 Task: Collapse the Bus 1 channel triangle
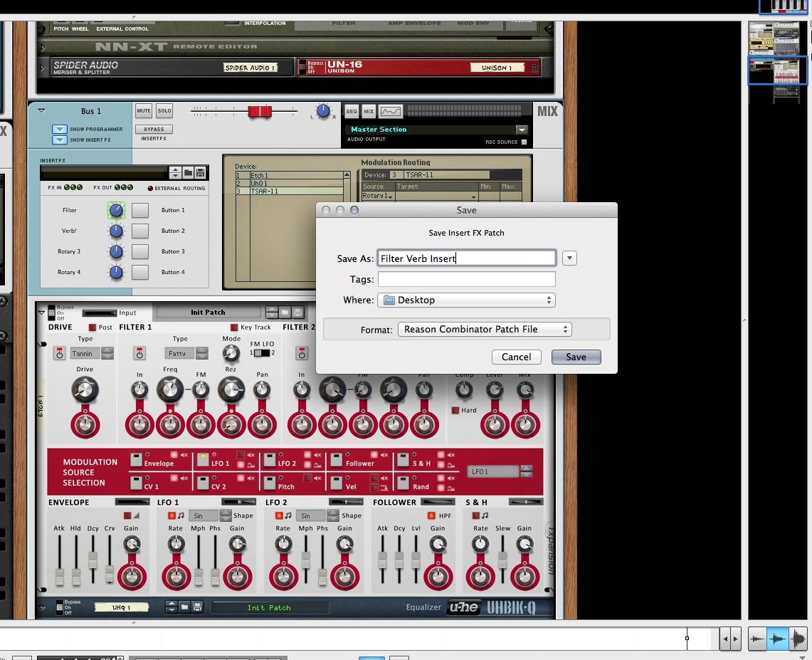pyautogui.click(x=41, y=111)
